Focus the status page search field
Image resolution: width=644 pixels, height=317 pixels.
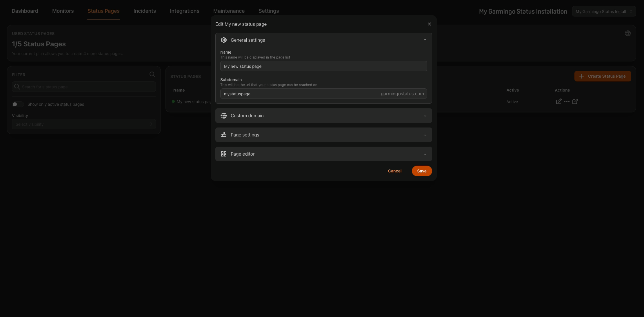(84, 87)
